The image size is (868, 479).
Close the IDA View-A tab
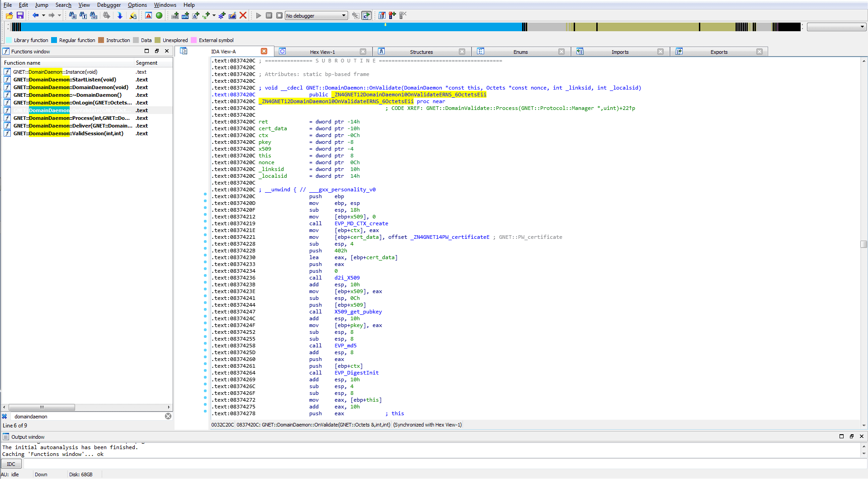264,51
